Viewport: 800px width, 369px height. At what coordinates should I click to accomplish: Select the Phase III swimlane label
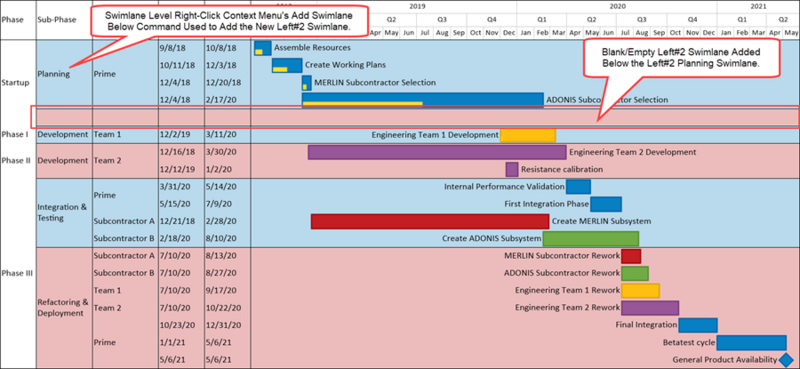[17, 273]
